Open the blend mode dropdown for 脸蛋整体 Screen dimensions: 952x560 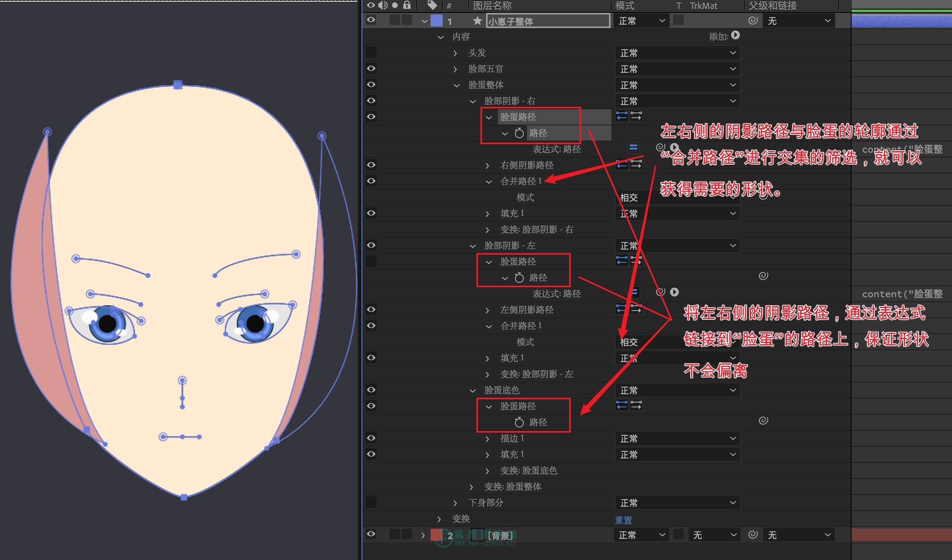coord(677,85)
